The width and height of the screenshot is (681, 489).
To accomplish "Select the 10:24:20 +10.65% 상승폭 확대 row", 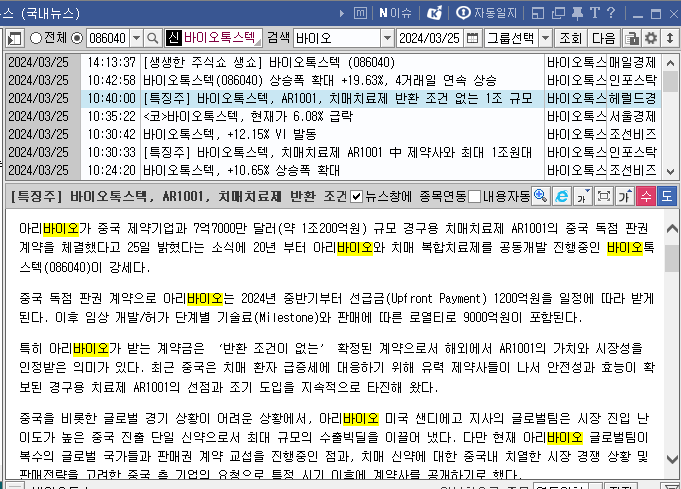I will point(334,170).
